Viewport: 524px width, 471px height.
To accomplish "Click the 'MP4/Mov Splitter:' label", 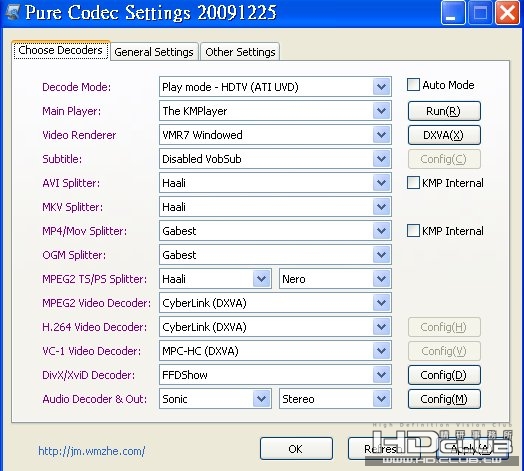I will point(85,231).
